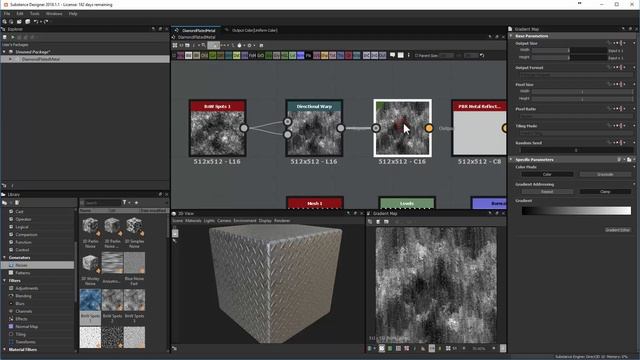Select the B&W Spots 1 node

pos(217,128)
